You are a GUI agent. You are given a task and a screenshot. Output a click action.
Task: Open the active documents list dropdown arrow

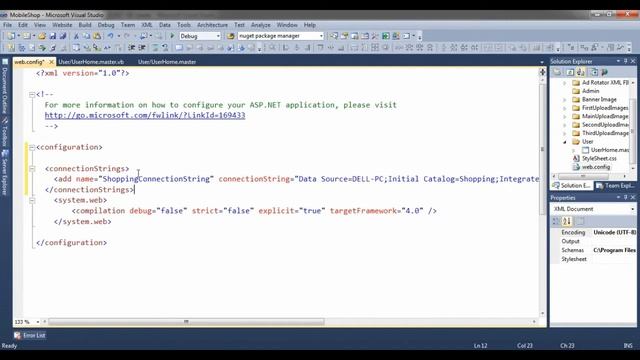click(542, 62)
